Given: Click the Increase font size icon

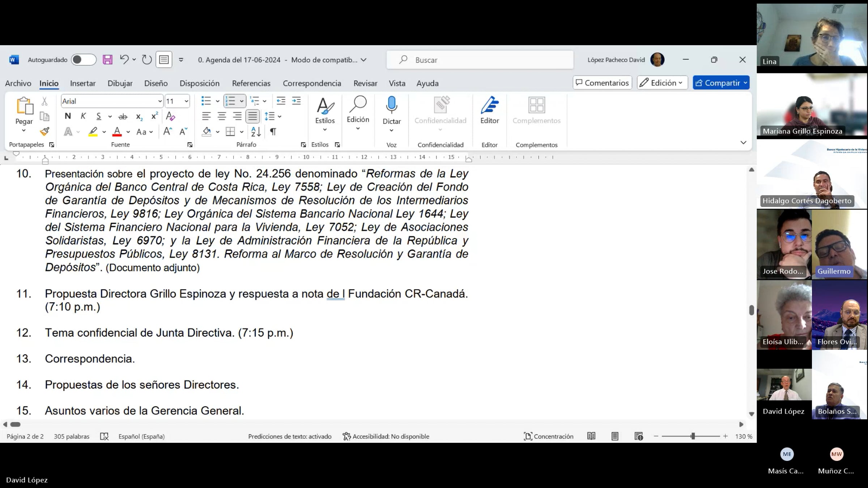Looking at the screenshot, I should pyautogui.click(x=167, y=132).
